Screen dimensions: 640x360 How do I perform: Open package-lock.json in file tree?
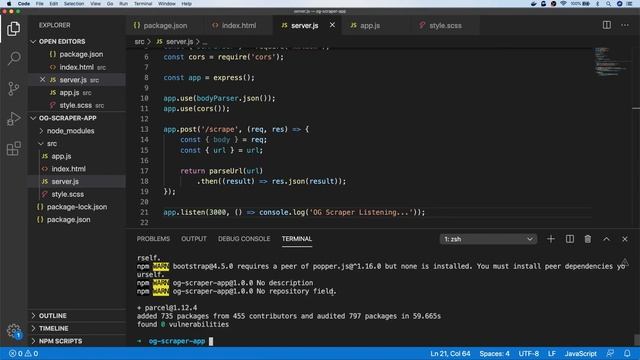[x=77, y=207]
